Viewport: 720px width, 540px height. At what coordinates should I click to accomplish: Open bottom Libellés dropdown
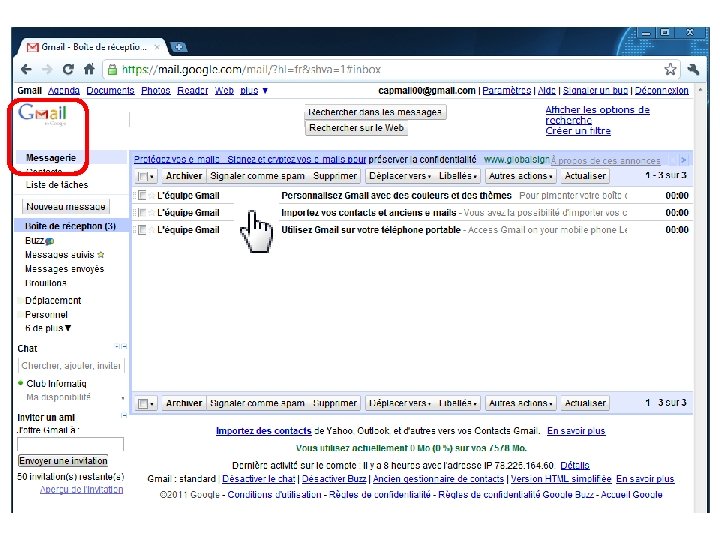pos(458,403)
